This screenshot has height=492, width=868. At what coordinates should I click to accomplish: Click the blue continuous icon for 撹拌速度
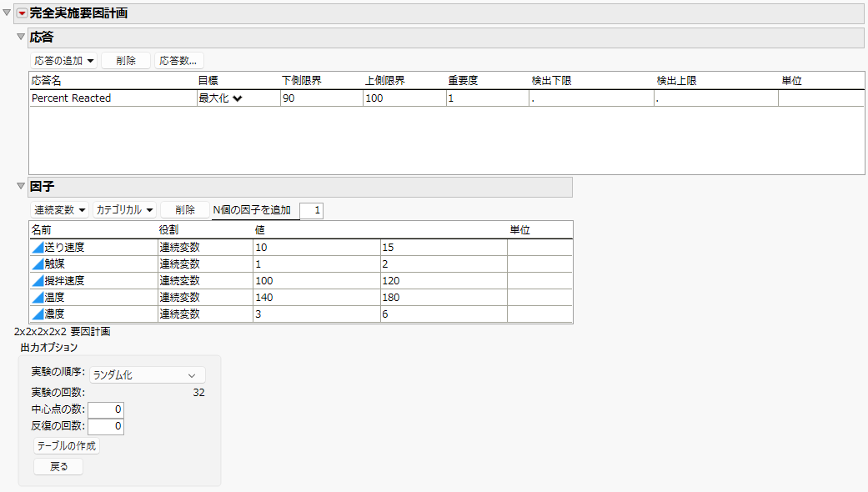[37, 280]
